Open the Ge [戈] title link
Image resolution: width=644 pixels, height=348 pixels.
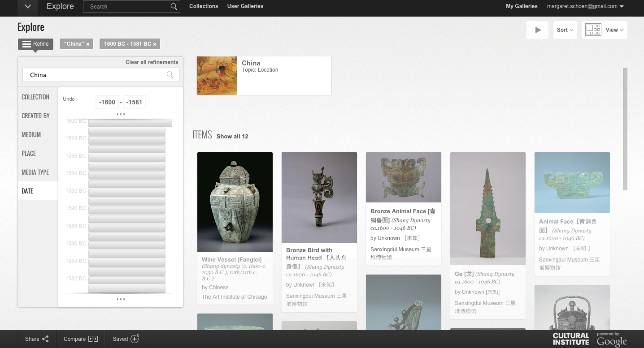pos(464,274)
